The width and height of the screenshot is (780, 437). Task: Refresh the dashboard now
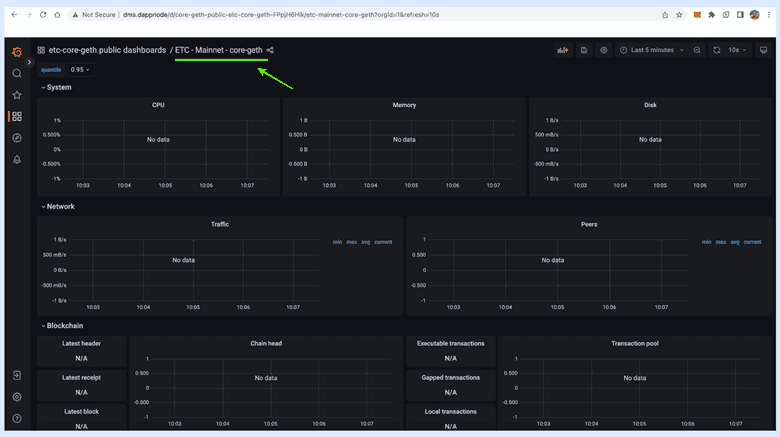click(x=716, y=50)
